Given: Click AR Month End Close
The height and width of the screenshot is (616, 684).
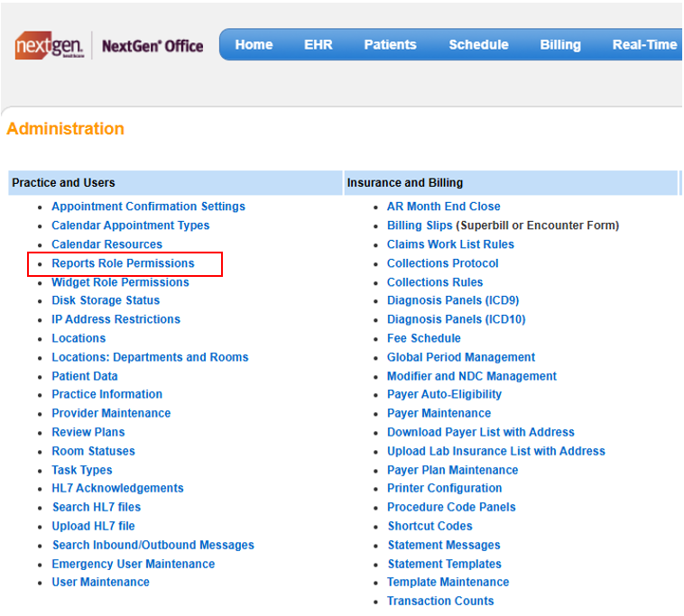Looking at the screenshot, I should 443,207.
